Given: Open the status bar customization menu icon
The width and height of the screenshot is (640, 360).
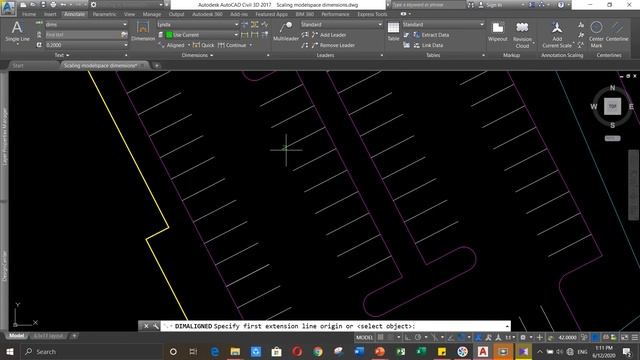Looking at the screenshot, I should coord(635,337).
